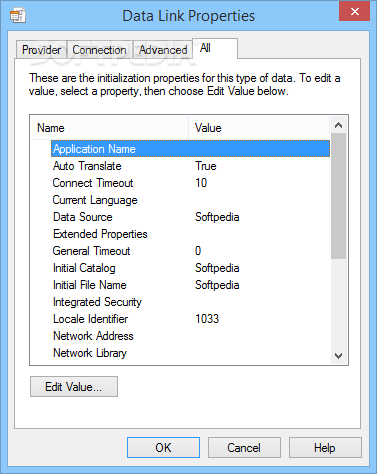This screenshot has width=377, height=474.
Task: Open Help for this dialog
Action: click(x=325, y=448)
